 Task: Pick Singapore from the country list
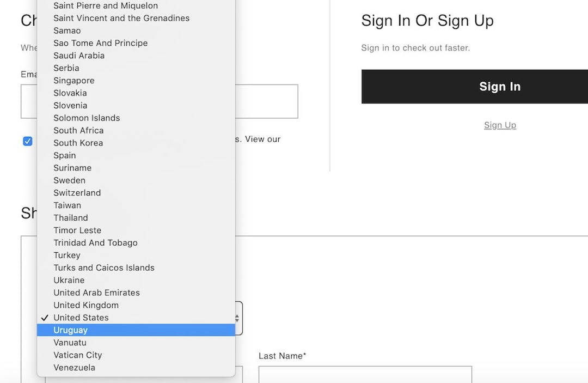click(x=73, y=80)
